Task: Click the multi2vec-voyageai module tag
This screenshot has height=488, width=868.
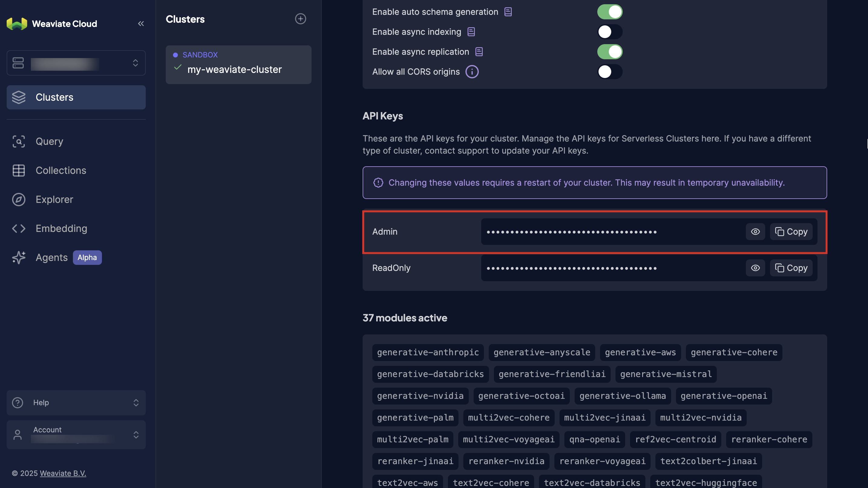Action: pyautogui.click(x=509, y=440)
